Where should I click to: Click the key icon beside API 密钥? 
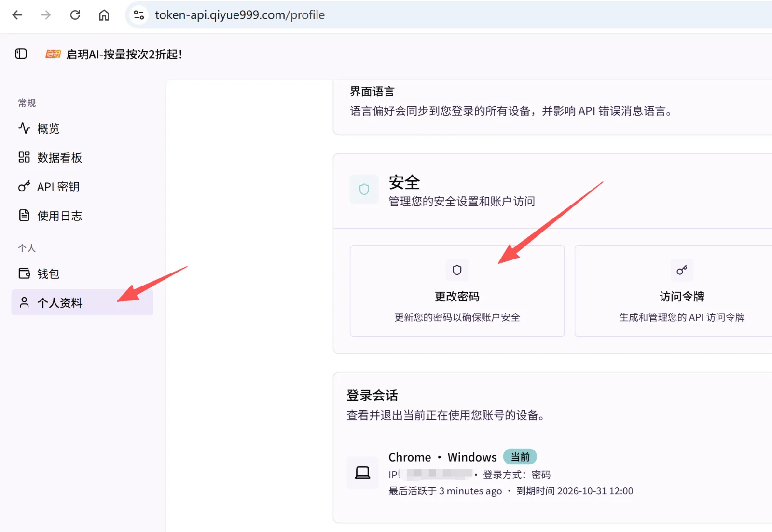tap(24, 186)
